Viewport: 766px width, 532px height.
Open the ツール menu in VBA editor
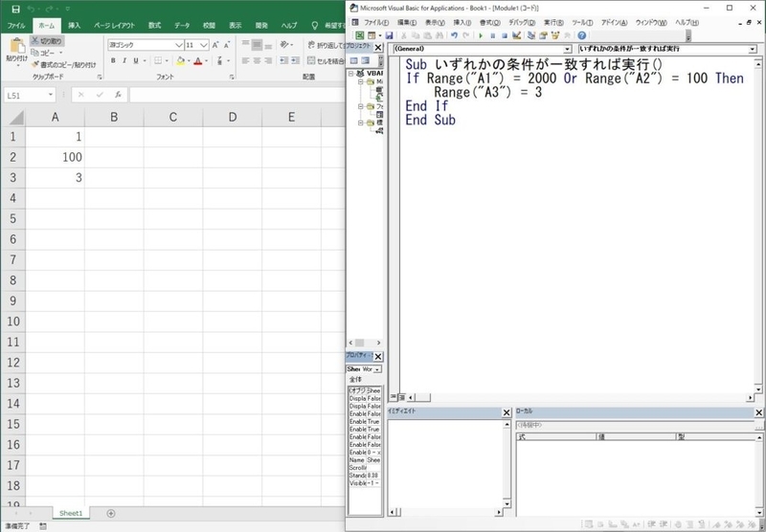pos(582,22)
